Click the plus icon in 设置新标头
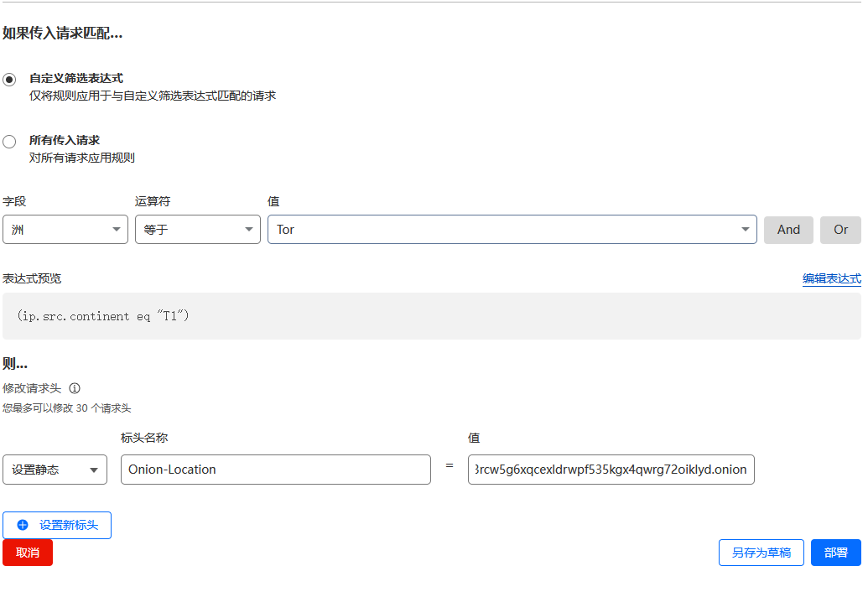868x597 pixels. 23,525
